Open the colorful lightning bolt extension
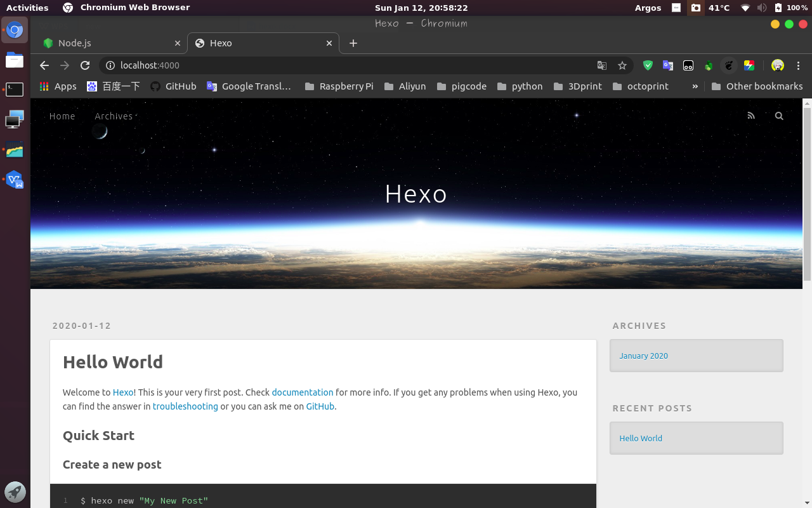Screen dimensions: 812x508 point(749,65)
